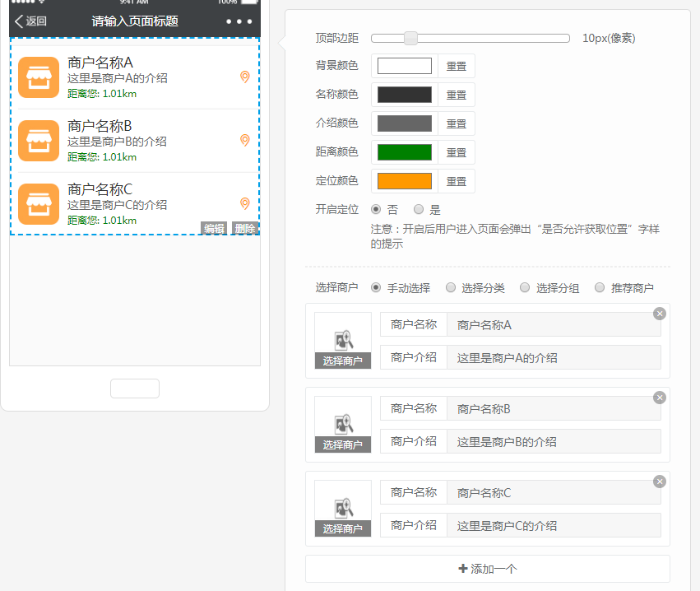Click the location pin icon beside 商户名称B

point(244,141)
